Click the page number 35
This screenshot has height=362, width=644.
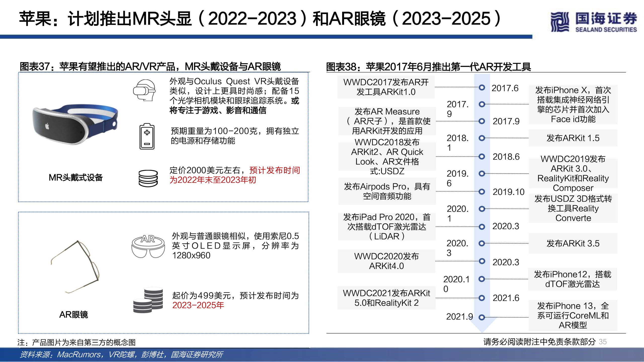(x=602, y=342)
